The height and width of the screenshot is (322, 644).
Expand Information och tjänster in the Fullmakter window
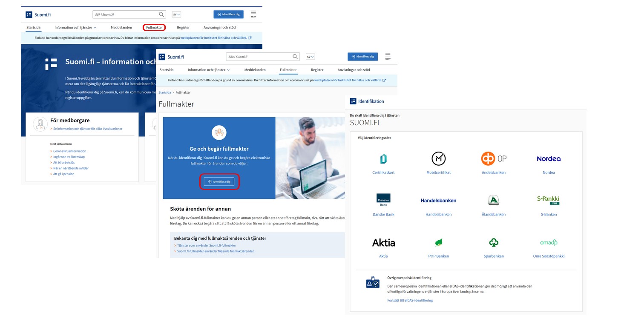[x=209, y=70]
